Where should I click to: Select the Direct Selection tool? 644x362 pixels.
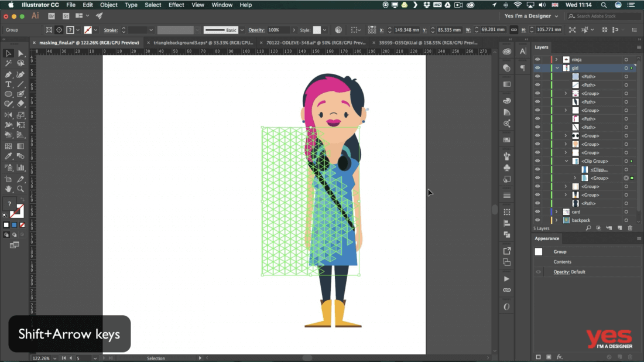coord(20,53)
